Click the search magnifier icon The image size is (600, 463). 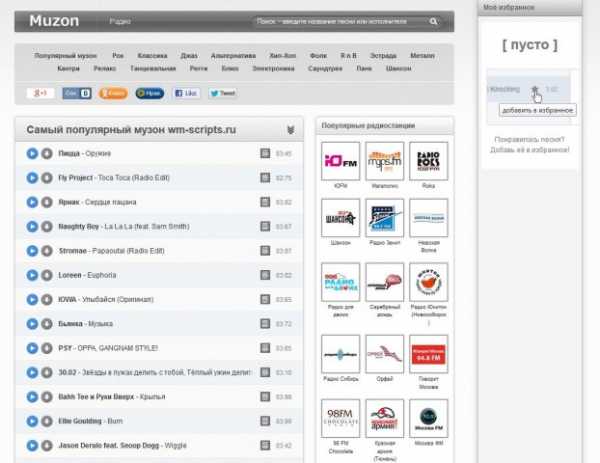pyautogui.click(x=433, y=21)
